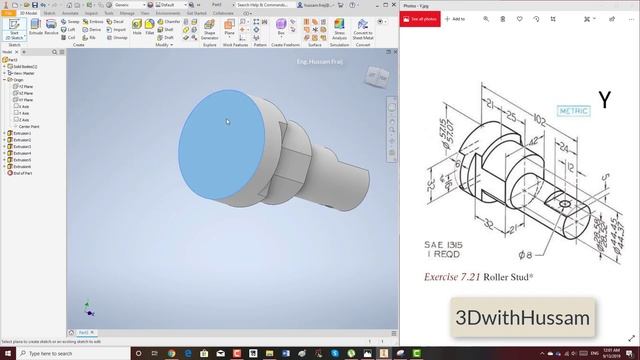Viewport: 640px width, 360px height.
Task: Select the Import tool
Action: 116,29
